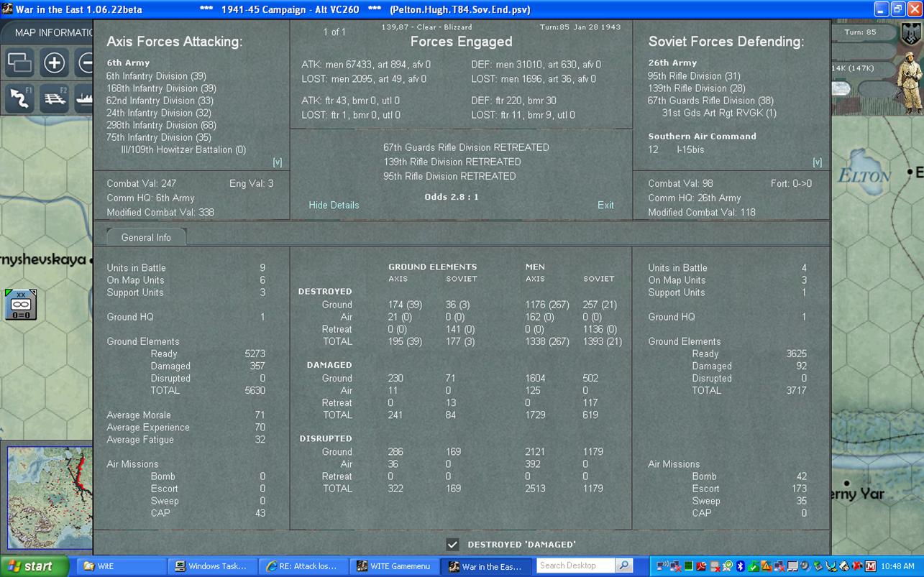The width and height of the screenshot is (924, 577).
Task: Toggle the Destroyed 'Damaged' checkbox
Action: click(452, 544)
